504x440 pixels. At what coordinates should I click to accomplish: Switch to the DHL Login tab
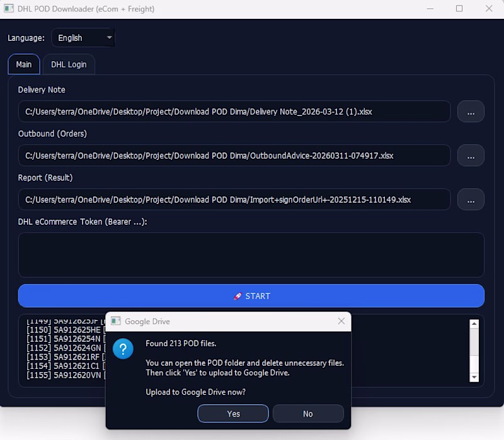pyautogui.click(x=69, y=65)
